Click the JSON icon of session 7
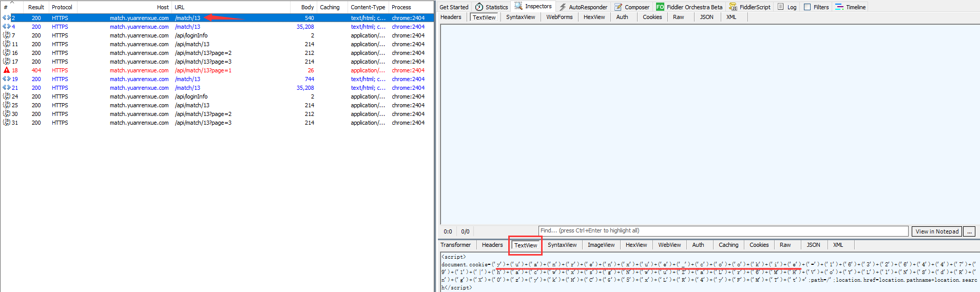 (x=7, y=35)
